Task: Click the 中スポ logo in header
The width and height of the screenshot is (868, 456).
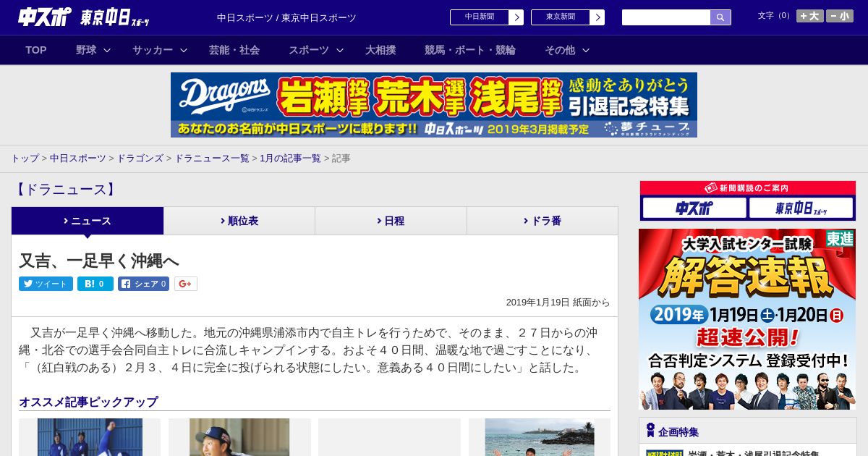Action: pyautogui.click(x=45, y=17)
